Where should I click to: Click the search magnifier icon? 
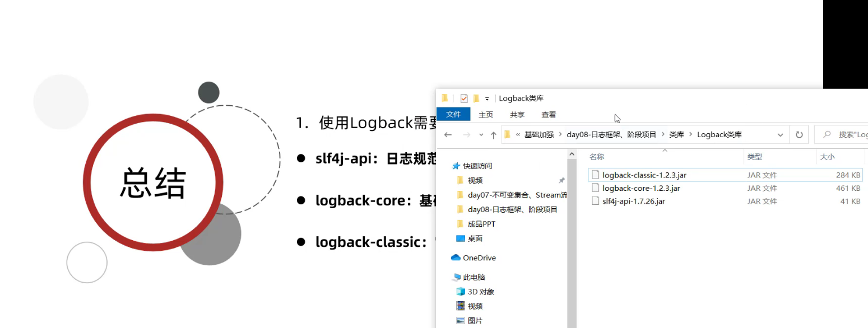(827, 135)
